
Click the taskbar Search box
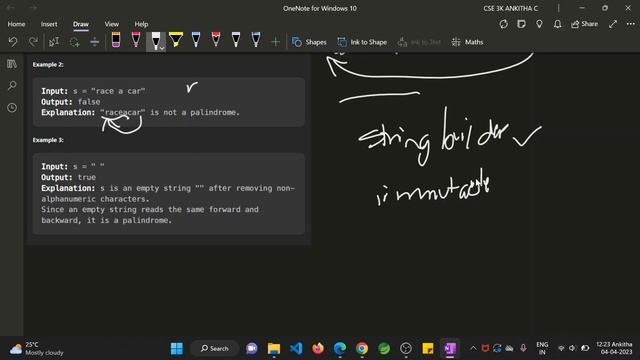[215, 349]
